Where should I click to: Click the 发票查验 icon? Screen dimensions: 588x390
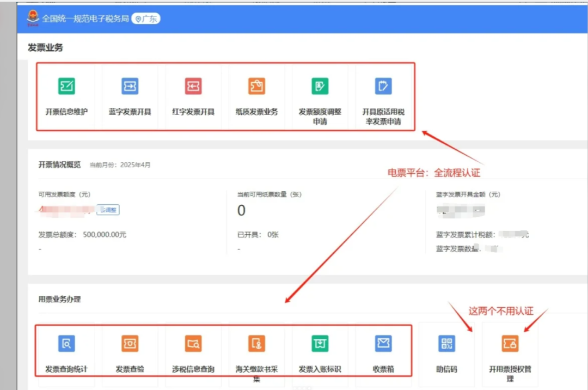[x=129, y=344]
